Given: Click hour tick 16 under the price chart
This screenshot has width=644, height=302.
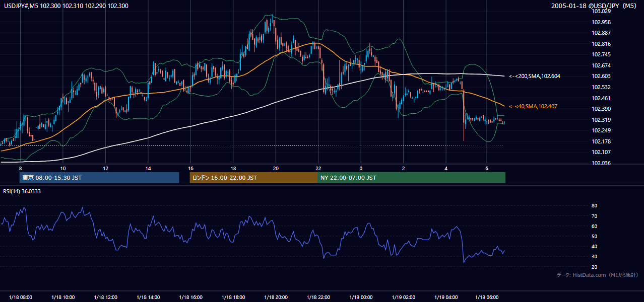Looking at the screenshot, I should pyautogui.click(x=190, y=168).
